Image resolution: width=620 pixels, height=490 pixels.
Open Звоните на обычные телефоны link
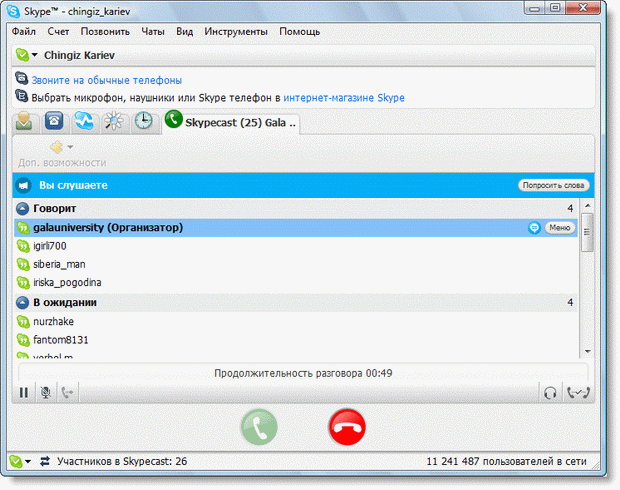click(107, 80)
